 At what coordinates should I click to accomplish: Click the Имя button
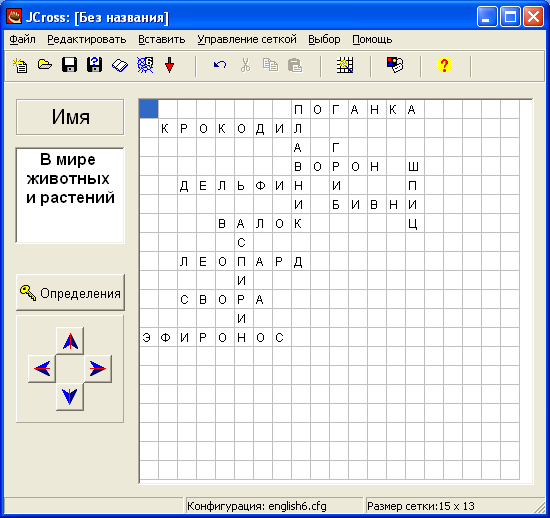tap(70, 117)
